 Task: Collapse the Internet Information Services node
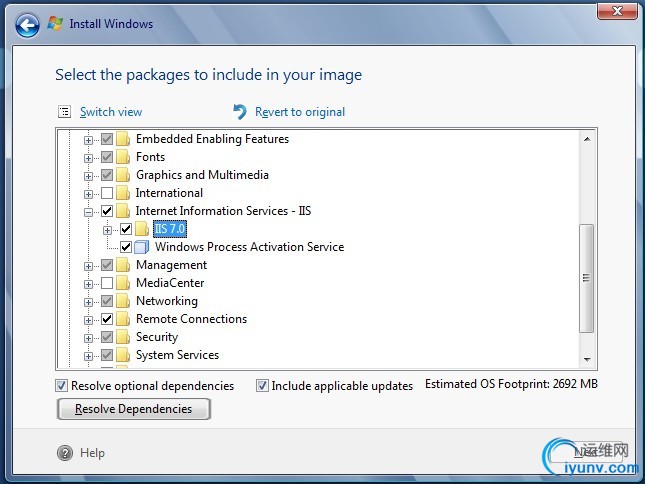click(x=89, y=212)
